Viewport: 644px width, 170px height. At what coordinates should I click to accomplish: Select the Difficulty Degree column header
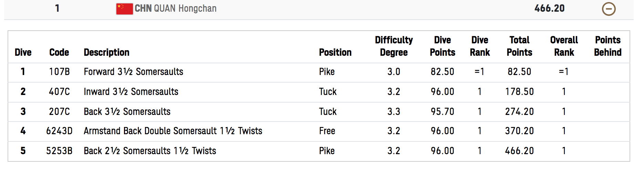click(394, 46)
